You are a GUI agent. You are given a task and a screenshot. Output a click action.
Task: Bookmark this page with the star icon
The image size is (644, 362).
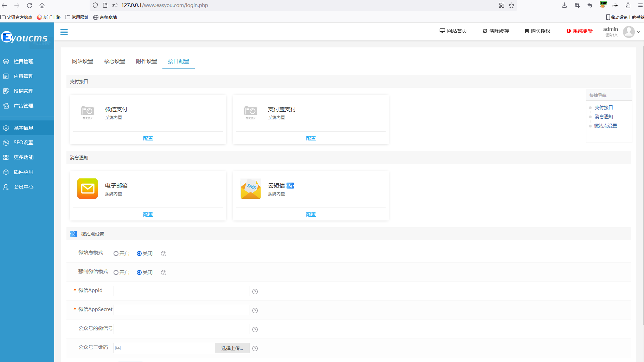[511, 5]
